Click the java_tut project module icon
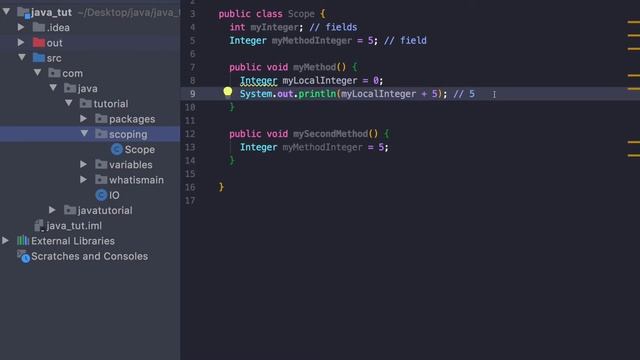The width and height of the screenshot is (640, 360). (23, 12)
